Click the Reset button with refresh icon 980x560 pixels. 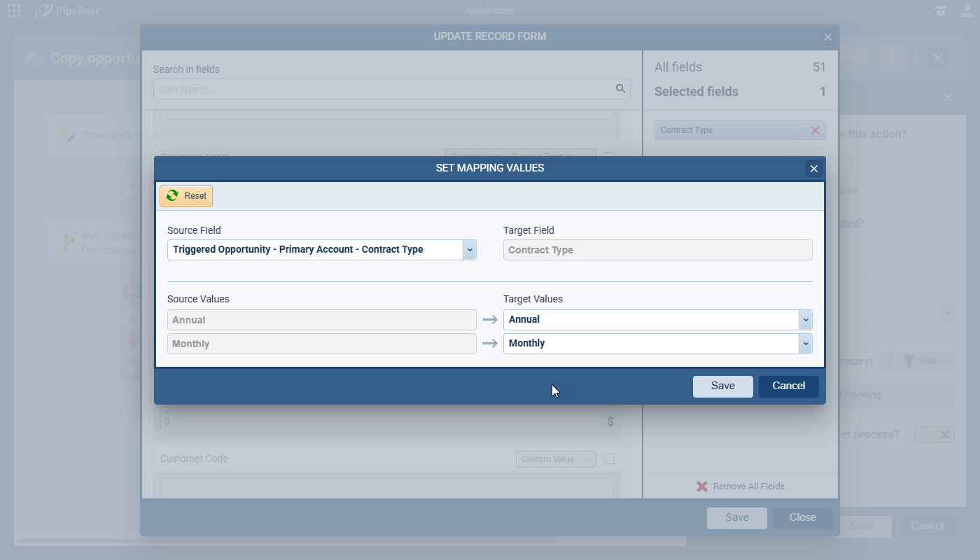click(186, 196)
